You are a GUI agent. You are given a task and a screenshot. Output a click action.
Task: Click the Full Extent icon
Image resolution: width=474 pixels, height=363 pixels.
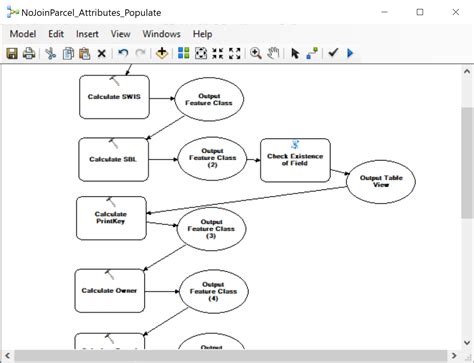(201, 53)
